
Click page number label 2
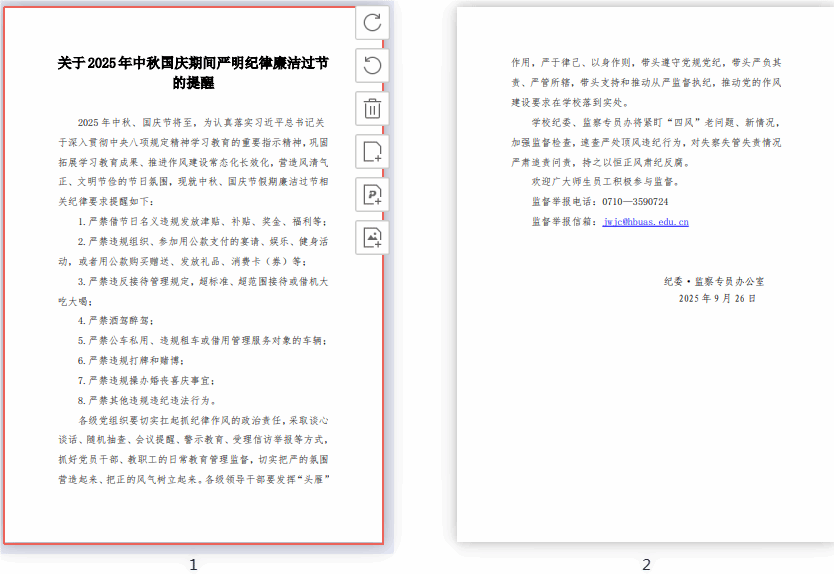[646, 565]
